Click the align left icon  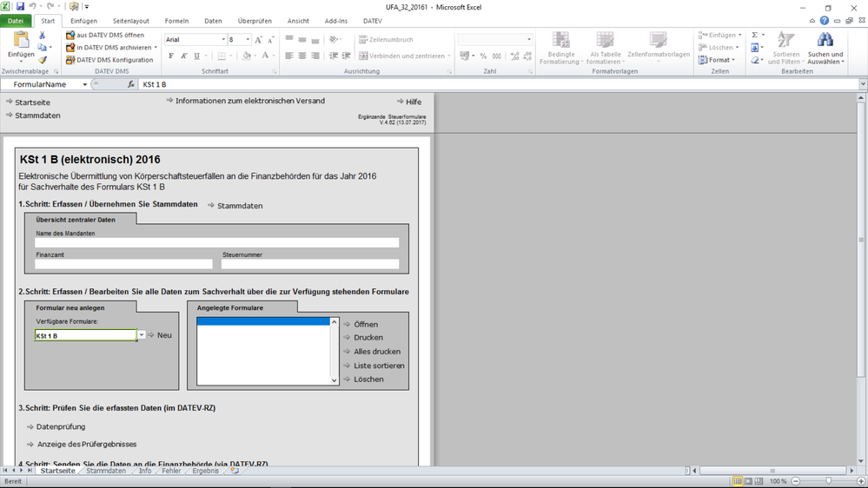[289, 56]
